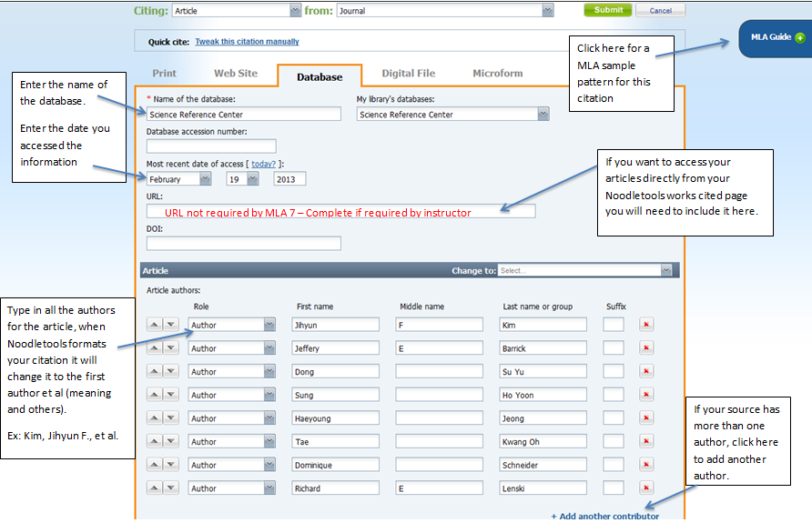Switch to the Digital File tab
Image resolution: width=812 pixels, height=523 pixels.
[x=409, y=74]
